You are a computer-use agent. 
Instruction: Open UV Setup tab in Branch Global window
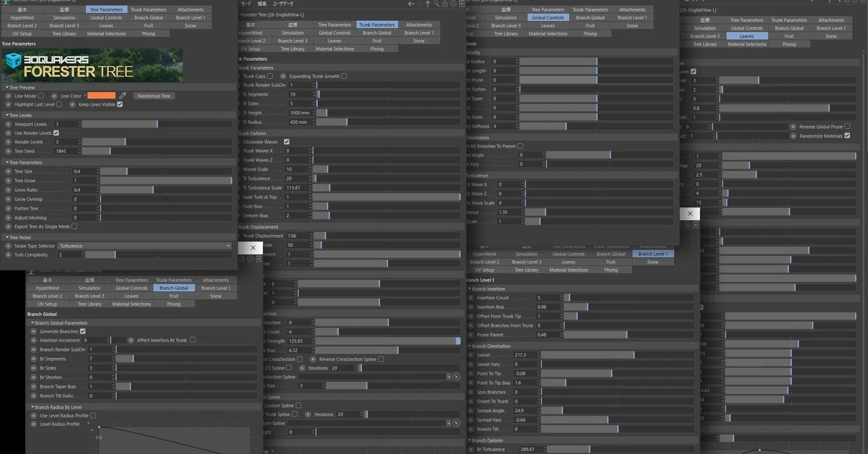tap(47, 304)
